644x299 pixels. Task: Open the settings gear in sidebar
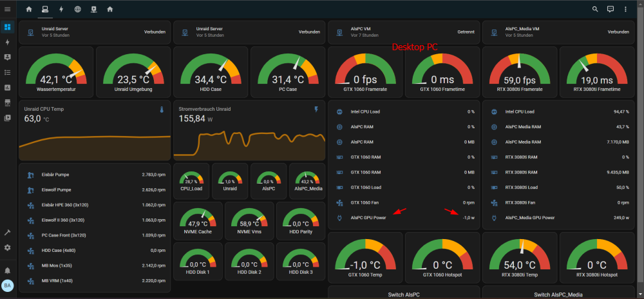[7, 247]
